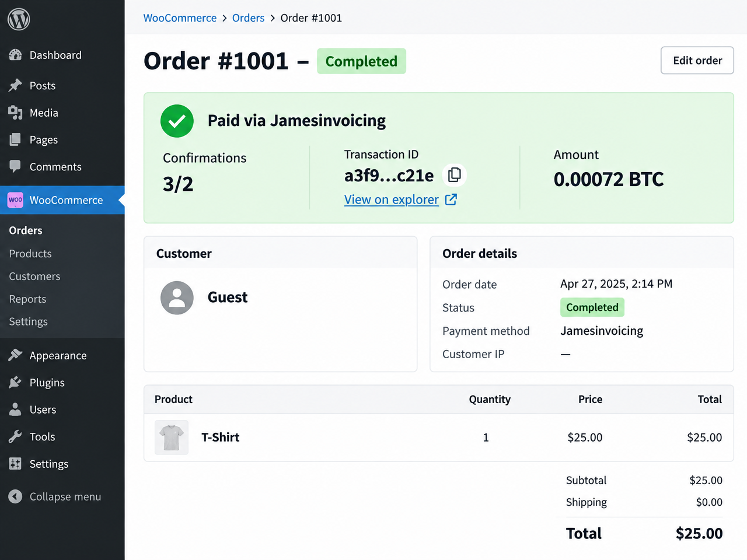The height and width of the screenshot is (560, 747).
Task: Click the Collapse menu arrow icon
Action: (15, 496)
